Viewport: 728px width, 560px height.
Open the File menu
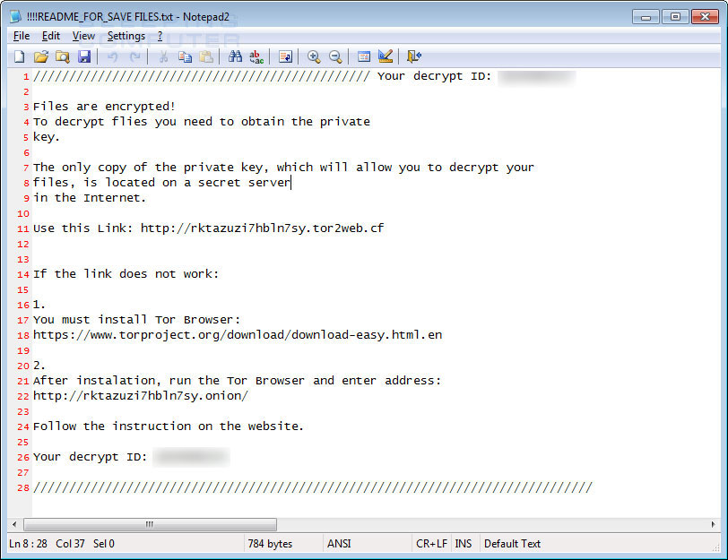(21, 36)
